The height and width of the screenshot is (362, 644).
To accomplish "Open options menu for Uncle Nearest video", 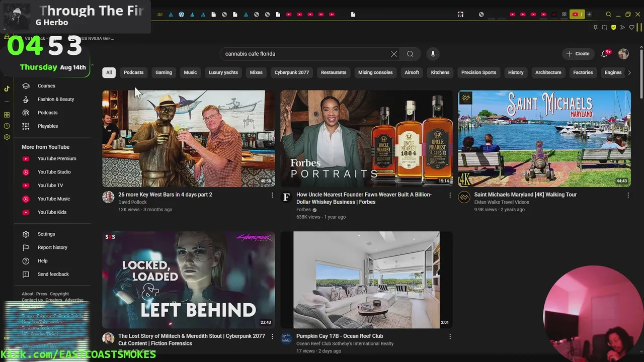I will (x=450, y=195).
